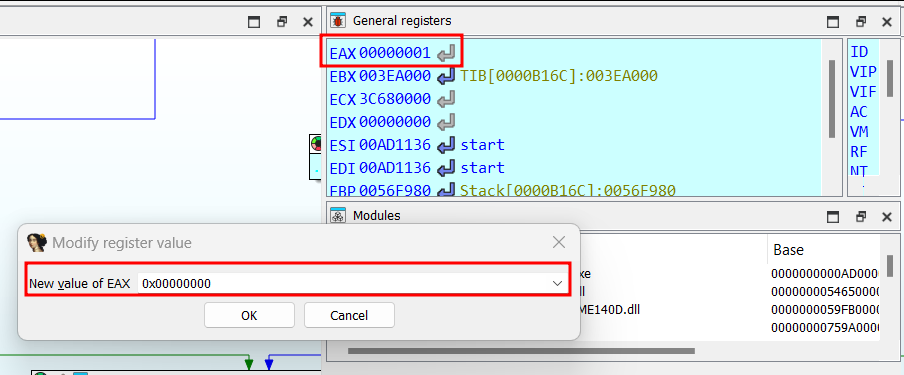Click the Modify register value dialog icon
This screenshot has width=904, height=375.
coord(37,242)
